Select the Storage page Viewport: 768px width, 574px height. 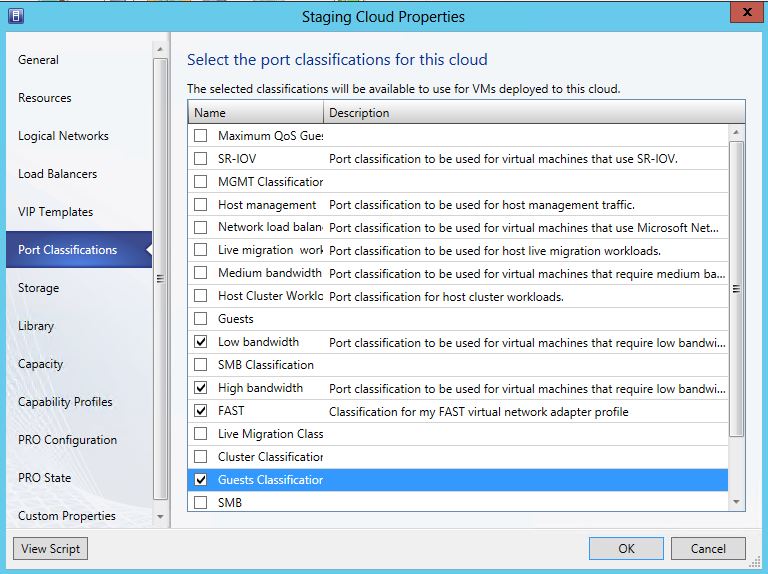click(38, 288)
